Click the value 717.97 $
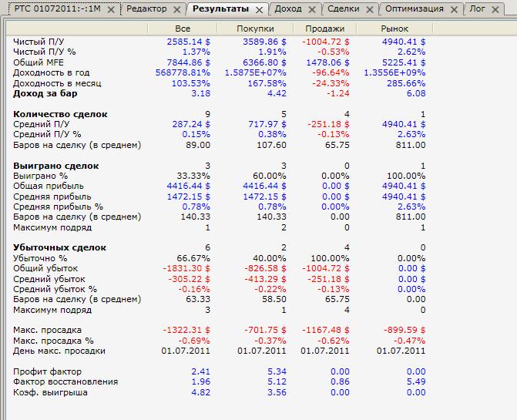 click(x=267, y=124)
